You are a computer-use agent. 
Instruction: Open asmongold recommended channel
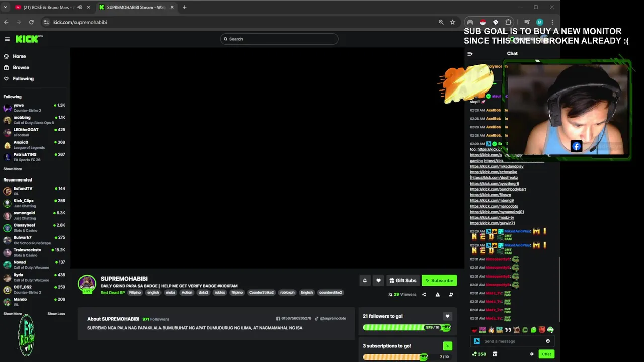click(34, 215)
